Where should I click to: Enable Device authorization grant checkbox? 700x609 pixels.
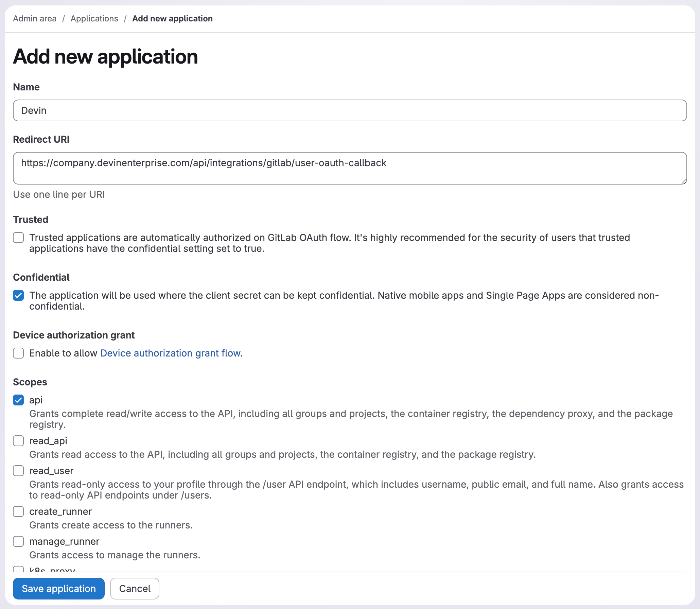18,353
